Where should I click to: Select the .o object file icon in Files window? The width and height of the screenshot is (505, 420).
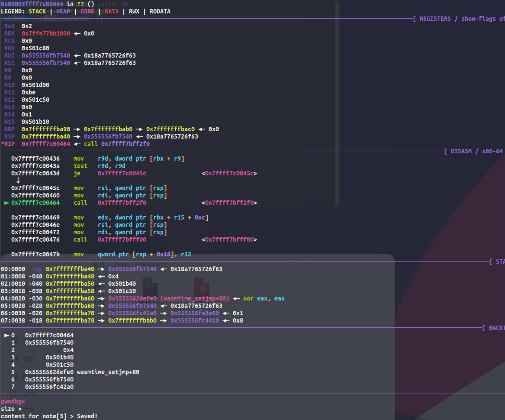[202, 287]
